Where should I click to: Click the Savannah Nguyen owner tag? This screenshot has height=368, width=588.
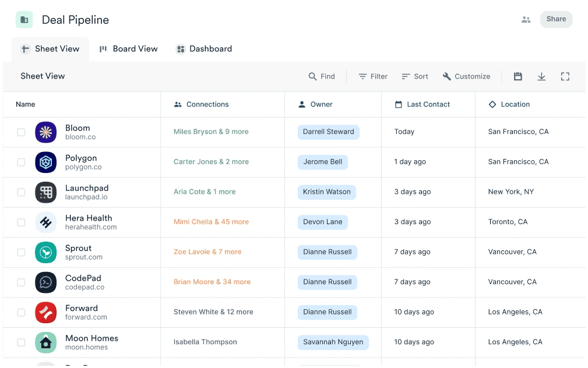click(x=333, y=342)
